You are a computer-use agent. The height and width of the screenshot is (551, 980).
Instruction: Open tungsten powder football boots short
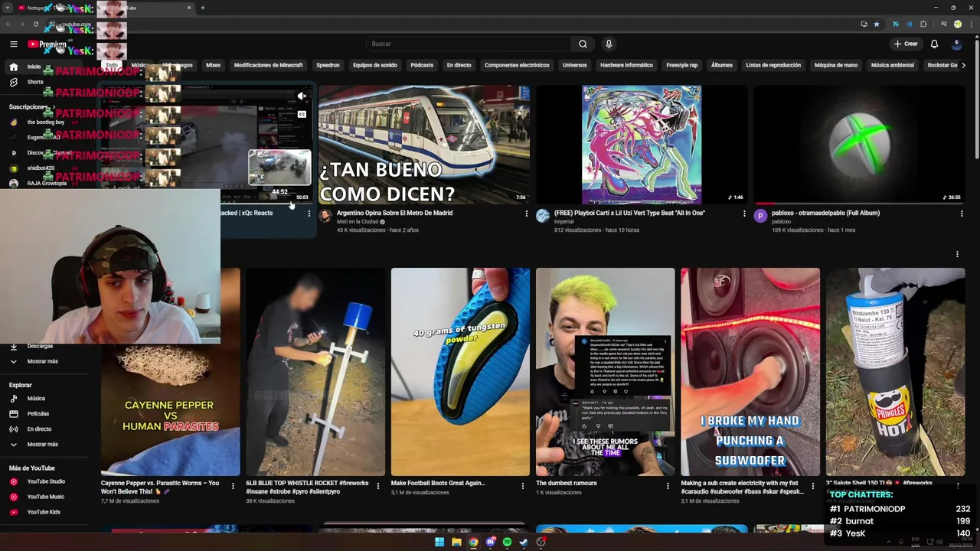click(460, 372)
